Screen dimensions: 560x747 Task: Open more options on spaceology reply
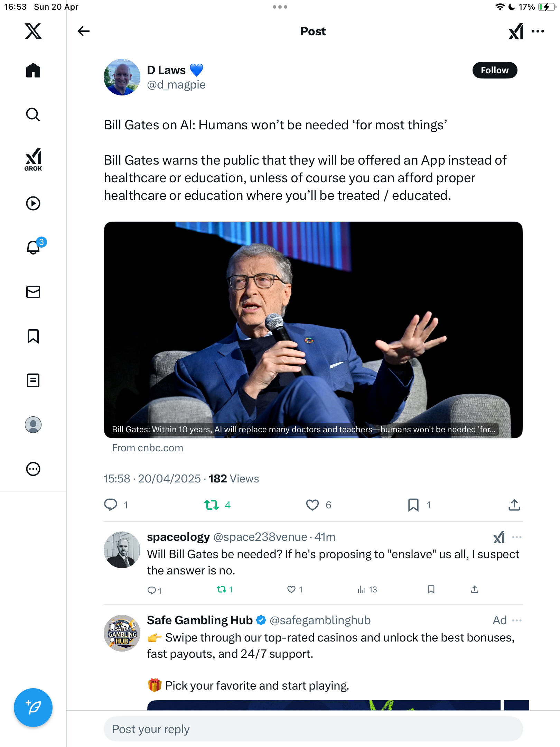517,537
